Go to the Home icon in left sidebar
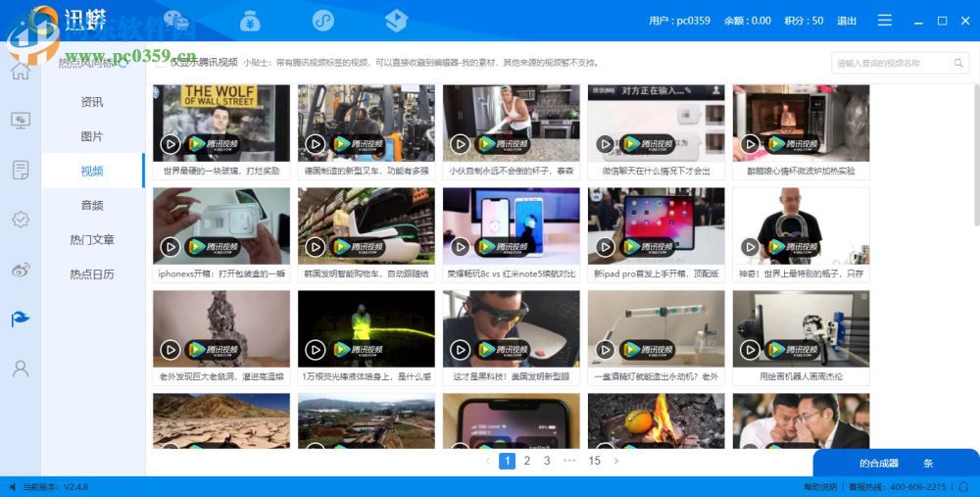 tap(21, 71)
